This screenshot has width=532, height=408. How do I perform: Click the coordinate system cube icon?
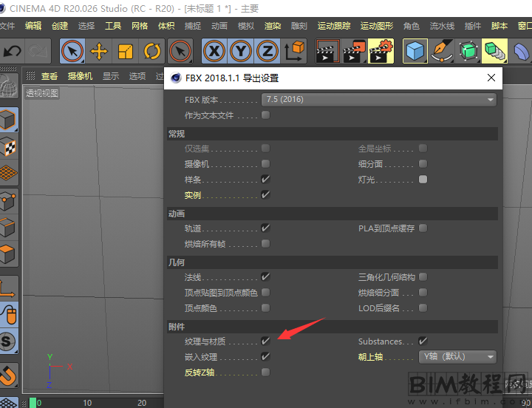(x=294, y=51)
